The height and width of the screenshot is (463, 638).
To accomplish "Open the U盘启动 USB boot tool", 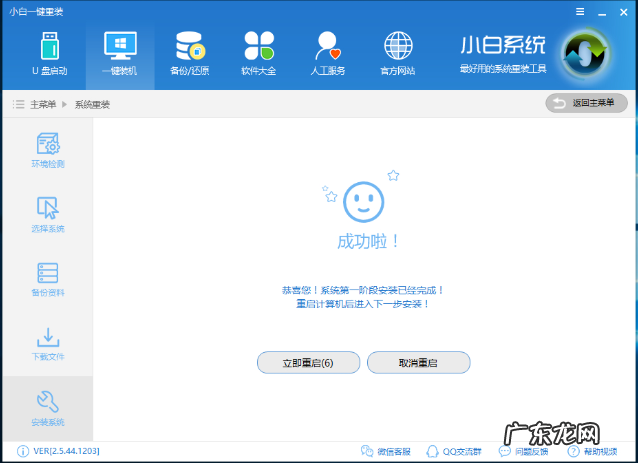I will [50, 54].
